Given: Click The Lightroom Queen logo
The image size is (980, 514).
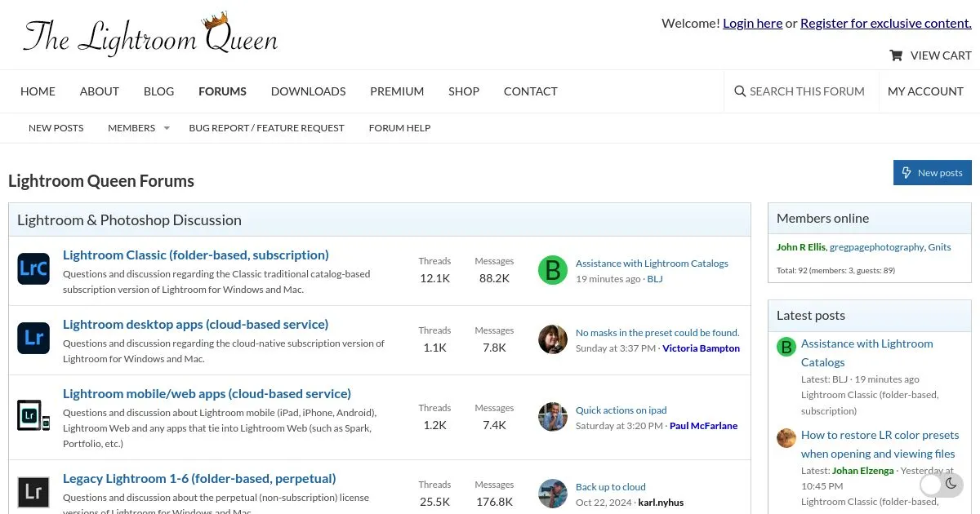Looking at the screenshot, I should 150,34.
